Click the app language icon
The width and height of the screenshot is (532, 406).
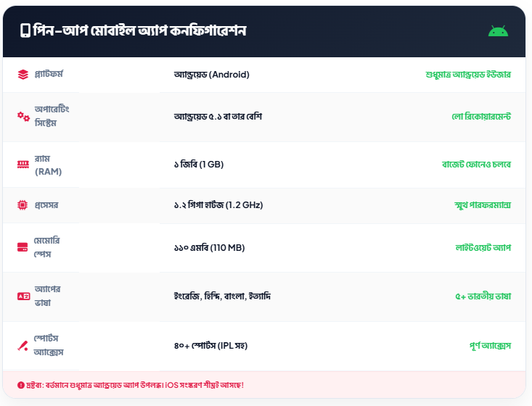tap(23, 296)
